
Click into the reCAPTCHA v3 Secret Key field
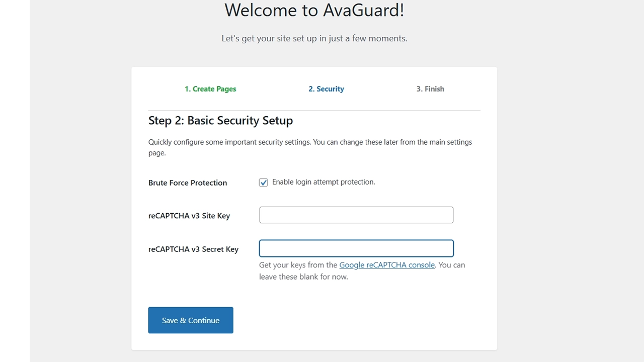(356, 248)
